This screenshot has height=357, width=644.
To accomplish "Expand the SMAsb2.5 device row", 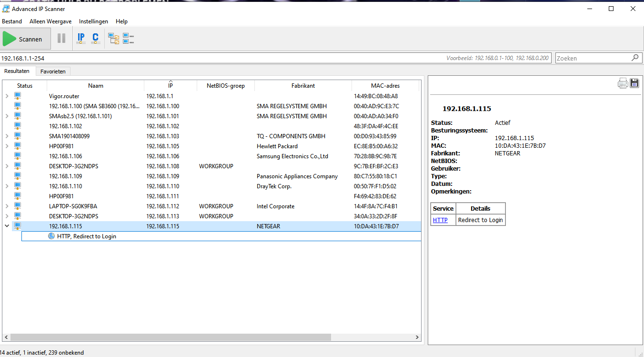I will coord(7,116).
